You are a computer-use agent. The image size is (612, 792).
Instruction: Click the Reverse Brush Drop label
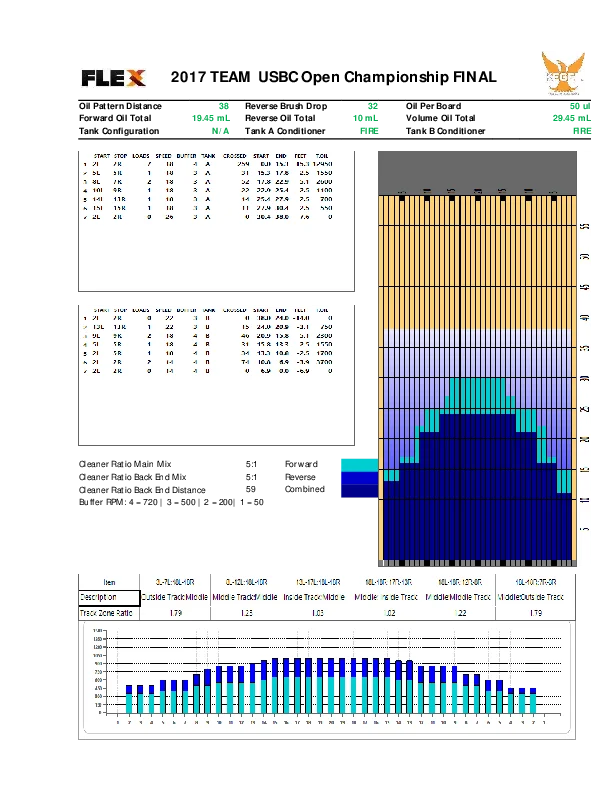point(286,106)
